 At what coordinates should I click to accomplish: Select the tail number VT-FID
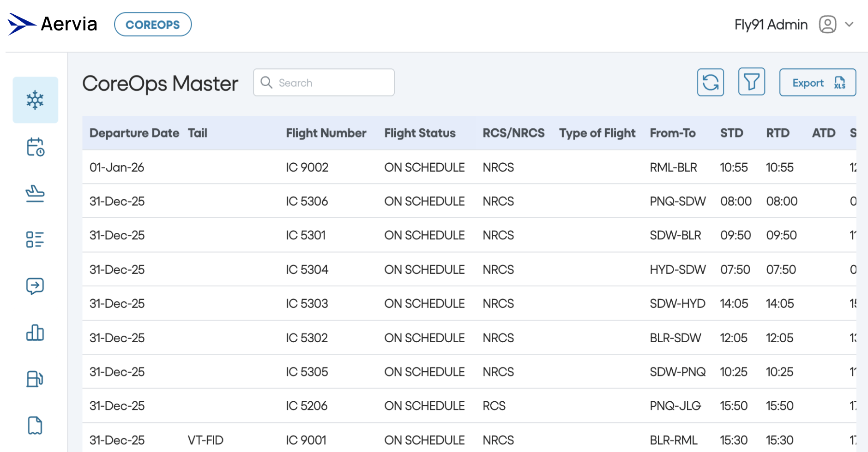[205, 440]
